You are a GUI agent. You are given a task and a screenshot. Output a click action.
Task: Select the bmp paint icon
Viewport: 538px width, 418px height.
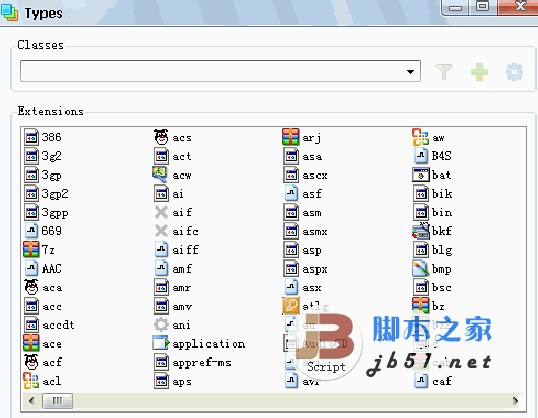[421, 268]
